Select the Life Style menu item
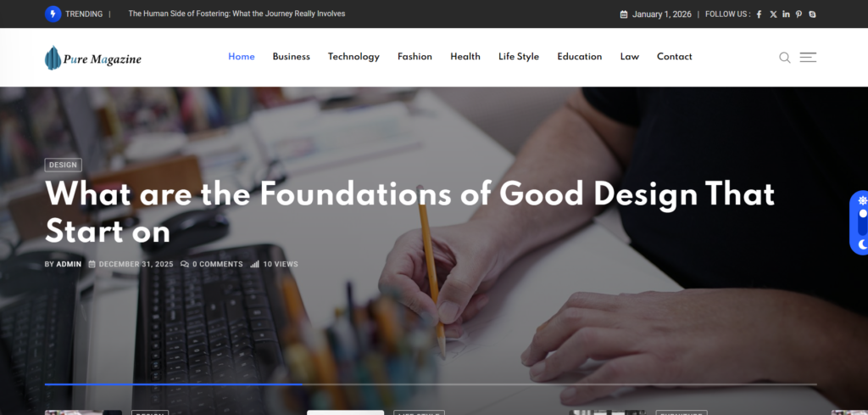Screen dimensions: 868x415 tap(519, 57)
